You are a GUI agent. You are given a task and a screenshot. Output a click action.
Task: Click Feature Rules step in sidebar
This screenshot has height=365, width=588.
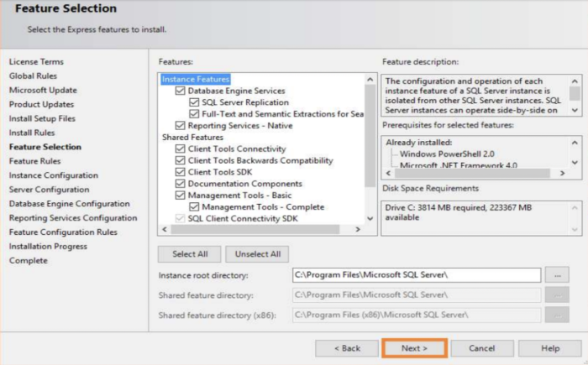click(x=35, y=161)
